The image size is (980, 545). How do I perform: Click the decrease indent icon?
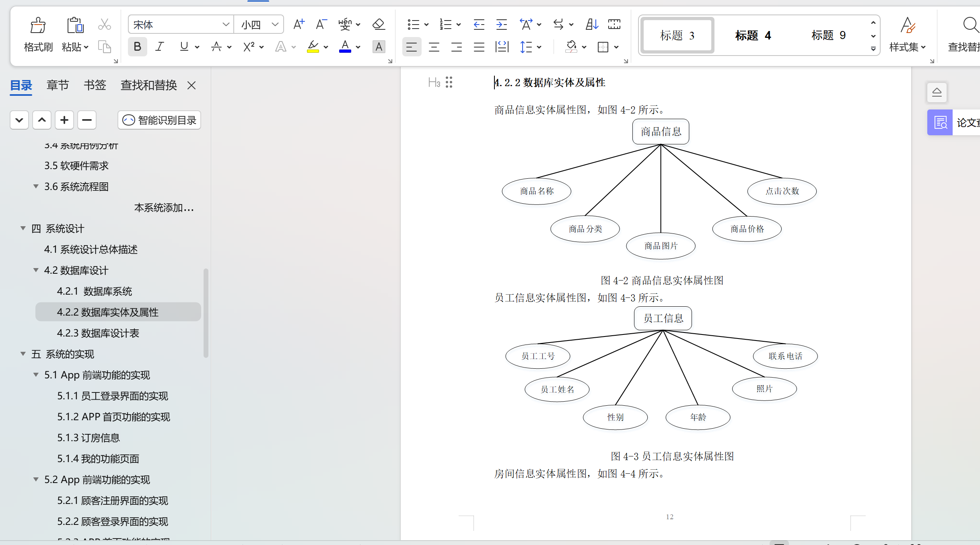[x=479, y=24]
